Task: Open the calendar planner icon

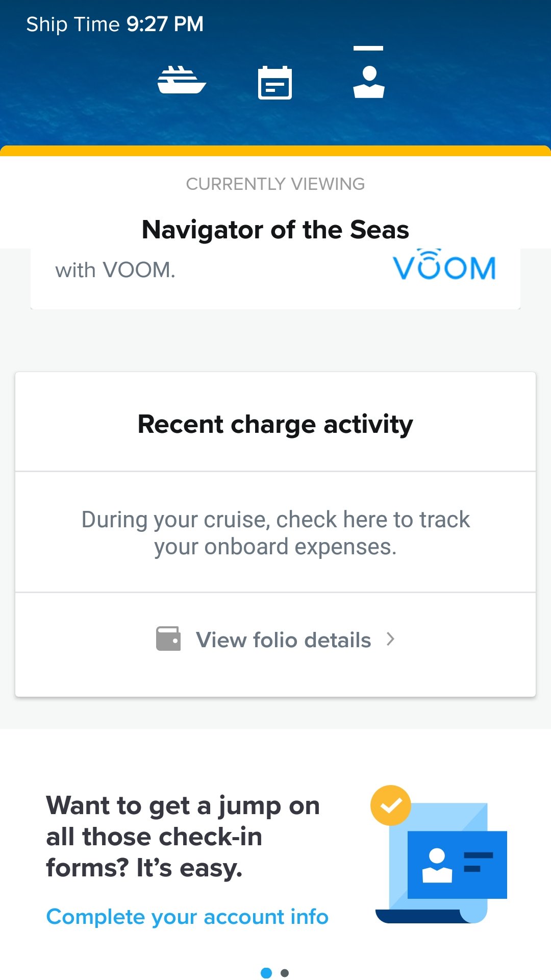Action: coord(275,82)
